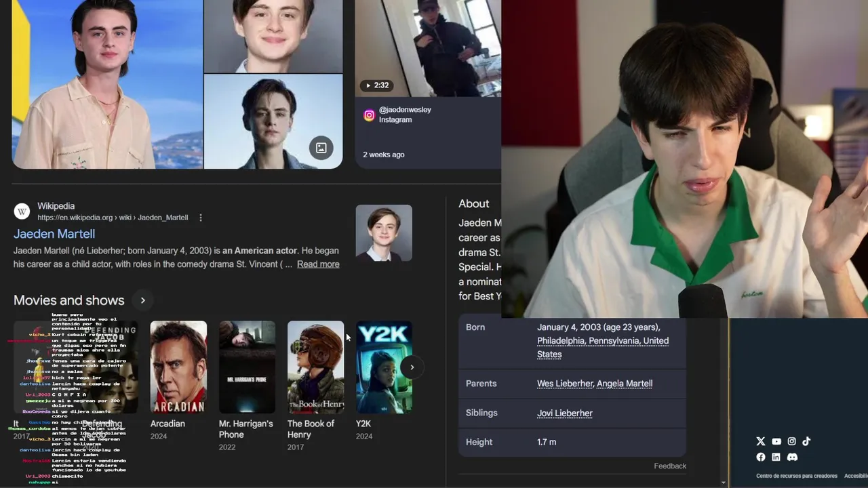Select the Mr. Harrigan's Phone movie poster
Screen dimensions: 868x488
[x=247, y=367]
